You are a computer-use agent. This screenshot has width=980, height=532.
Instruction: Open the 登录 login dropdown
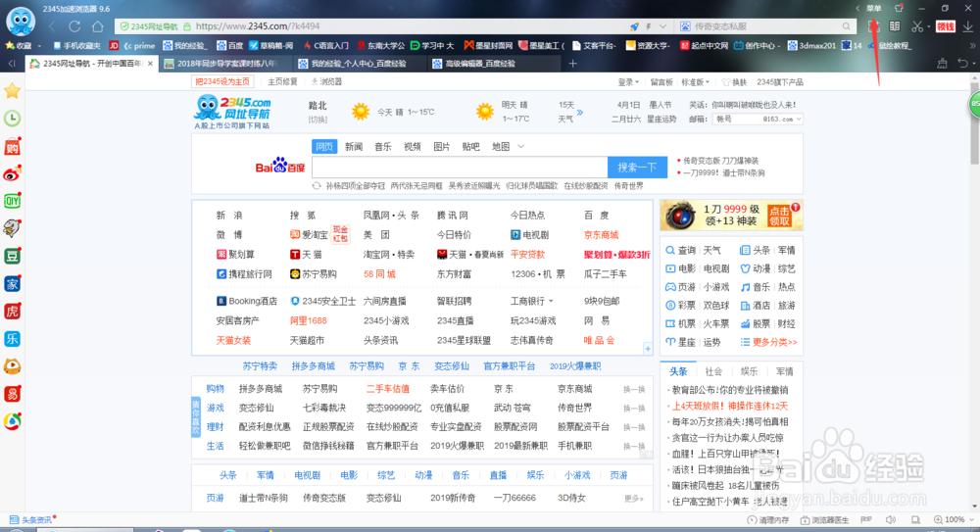pyautogui.click(x=628, y=82)
